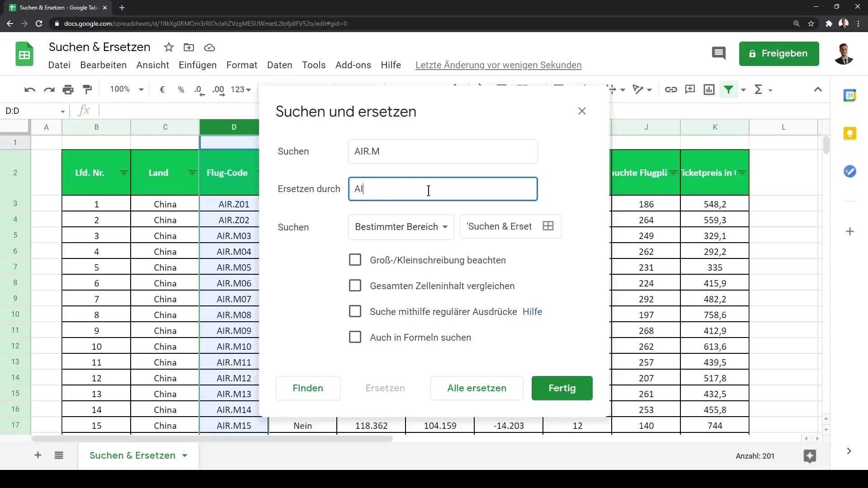Close the Suchen und ersetzen dialog
The height and width of the screenshot is (488, 868).
pyautogui.click(x=582, y=111)
